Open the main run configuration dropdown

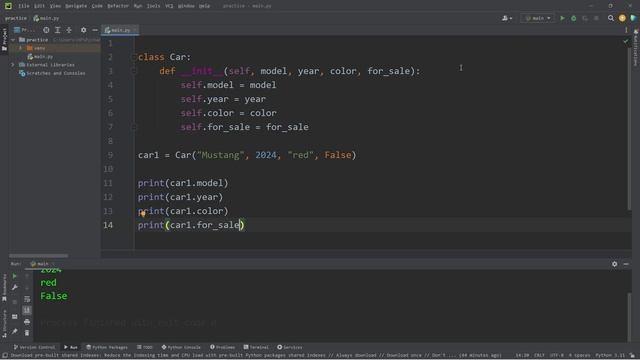[x=538, y=18]
